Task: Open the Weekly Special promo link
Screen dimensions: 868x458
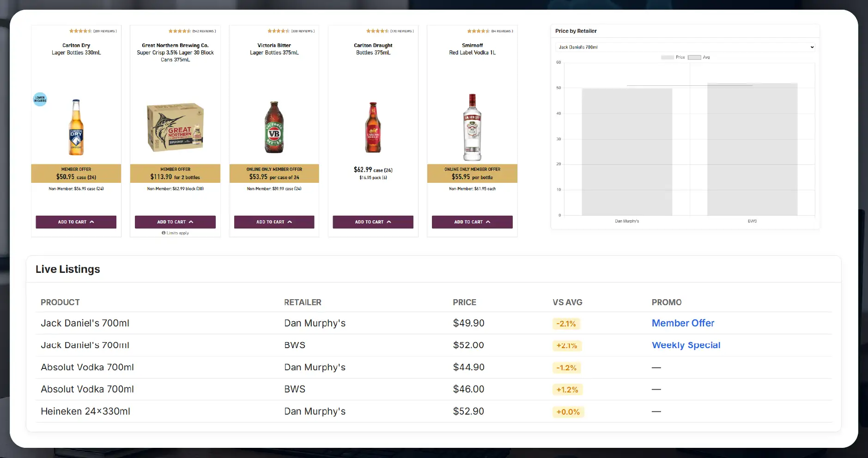Action: click(x=686, y=345)
